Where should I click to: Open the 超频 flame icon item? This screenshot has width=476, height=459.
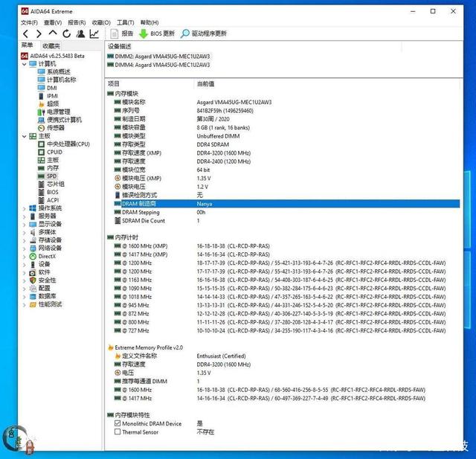tap(42, 104)
